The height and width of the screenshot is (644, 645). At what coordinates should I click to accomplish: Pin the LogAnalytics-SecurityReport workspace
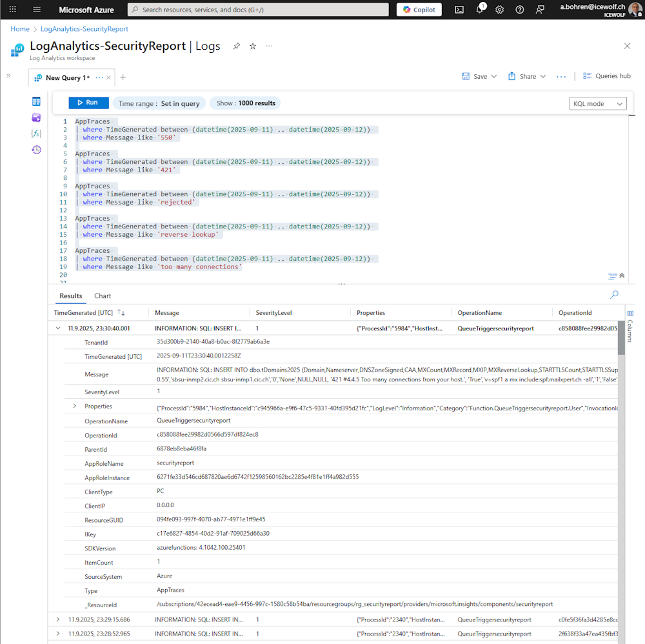(237, 46)
